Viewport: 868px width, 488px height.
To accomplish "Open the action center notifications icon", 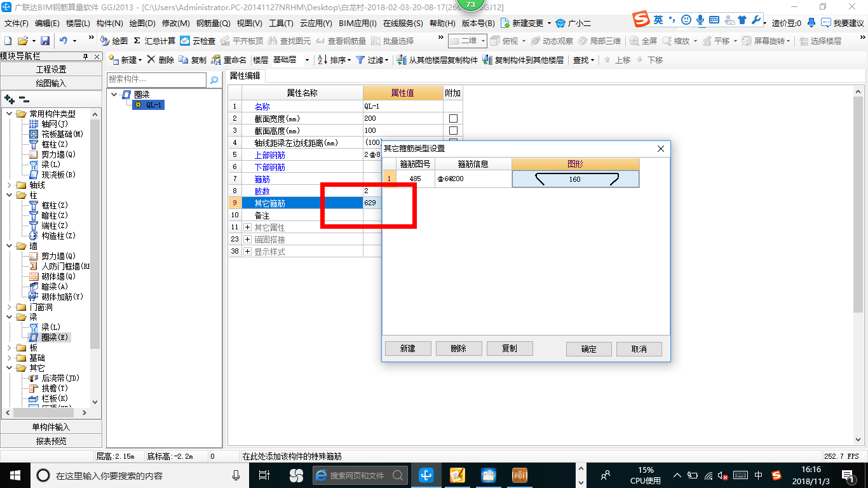I will click(847, 475).
